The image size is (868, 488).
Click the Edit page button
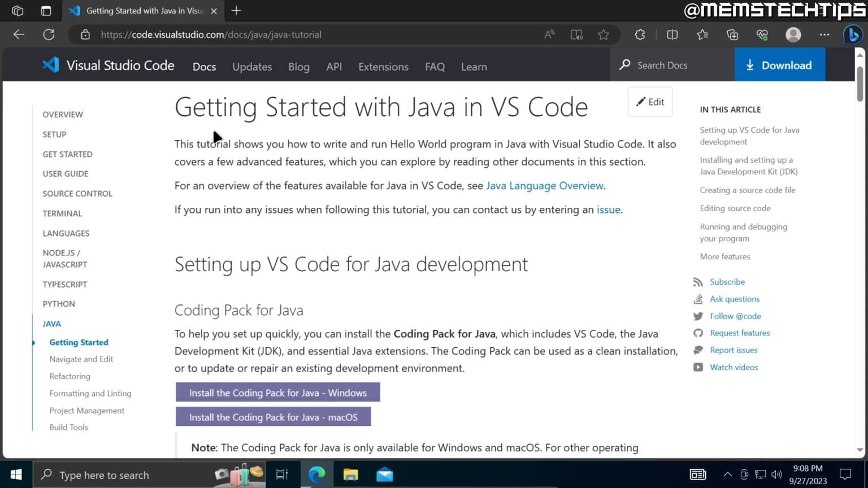(x=650, y=102)
